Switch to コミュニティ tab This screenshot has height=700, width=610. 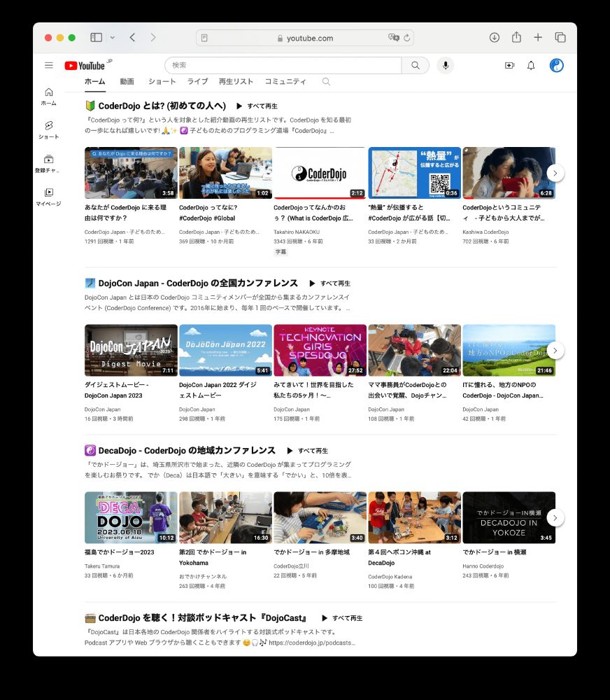[285, 81]
